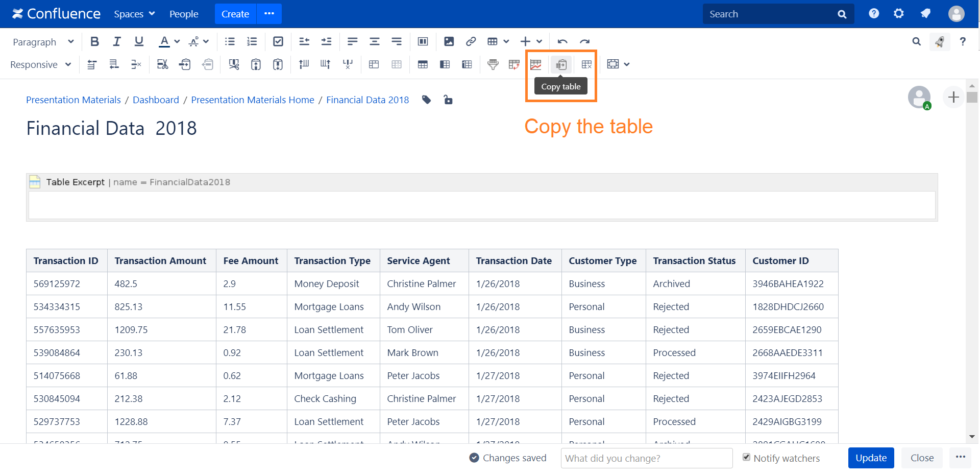
Task: Click the page labels tag icon
Action: point(427,100)
